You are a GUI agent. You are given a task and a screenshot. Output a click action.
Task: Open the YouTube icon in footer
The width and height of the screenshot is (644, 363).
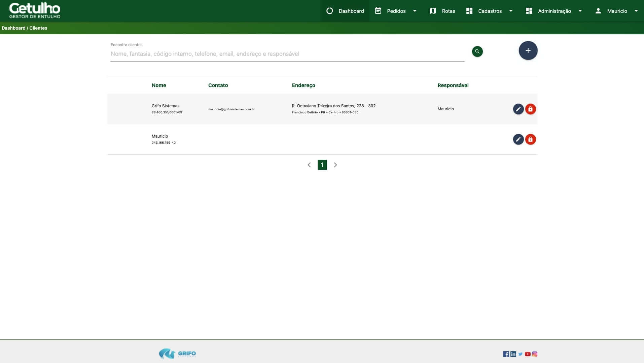coord(528,354)
